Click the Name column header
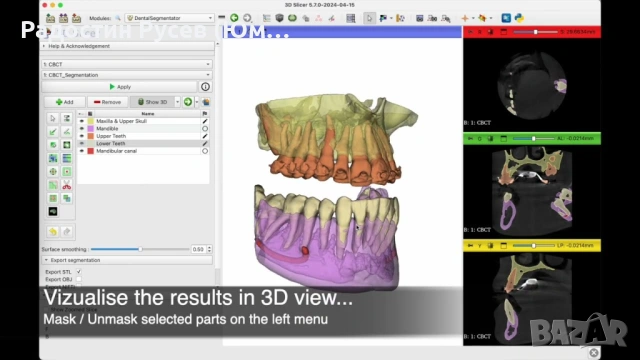Viewport: 640px width, 360px height. pyautogui.click(x=147, y=113)
